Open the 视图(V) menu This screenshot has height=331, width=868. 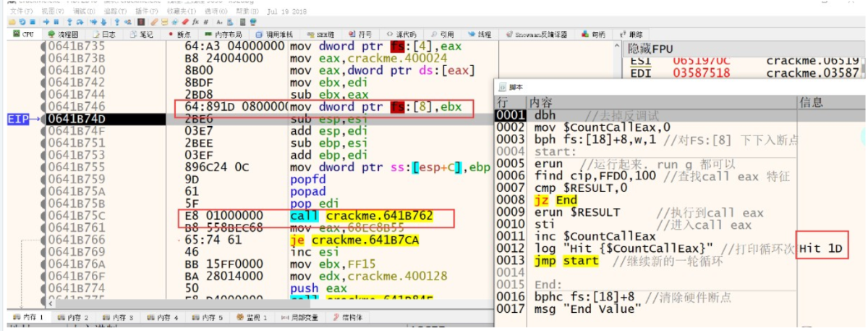click(53, 11)
